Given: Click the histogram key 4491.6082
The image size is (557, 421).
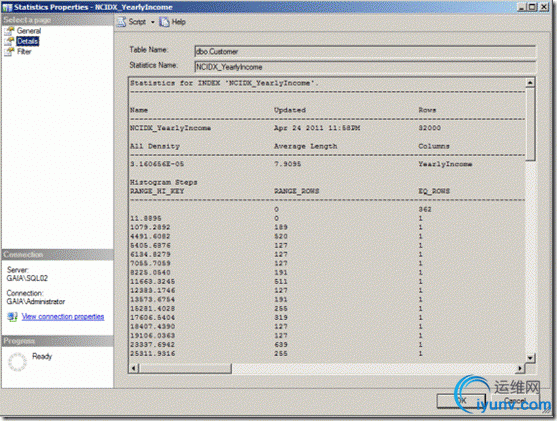Looking at the screenshot, I should point(150,236).
